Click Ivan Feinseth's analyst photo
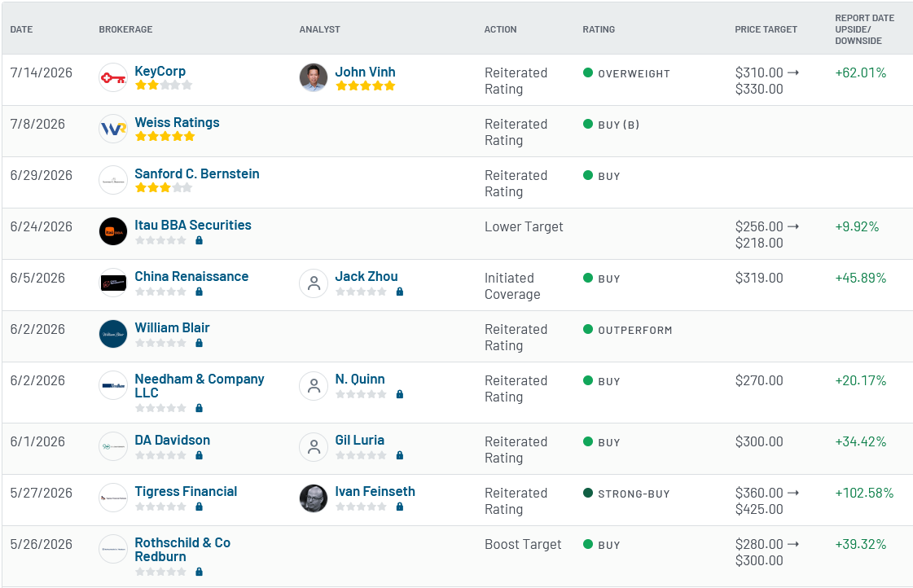Screen dimensions: 913x588 pos(314,498)
